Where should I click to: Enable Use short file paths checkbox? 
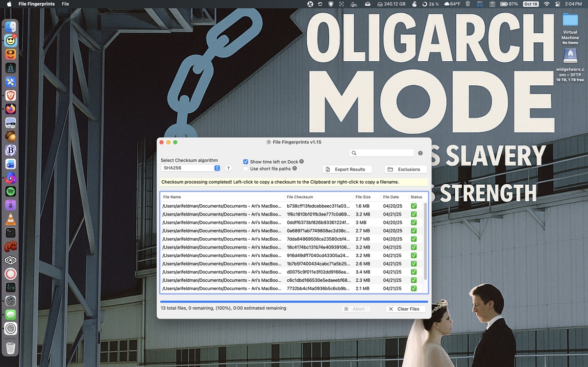point(246,169)
